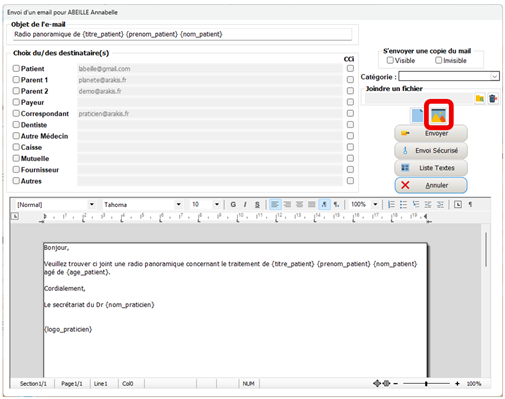Apply underline with the S icon
This screenshot has height=399, width=505.
click(x=257, y=204)
